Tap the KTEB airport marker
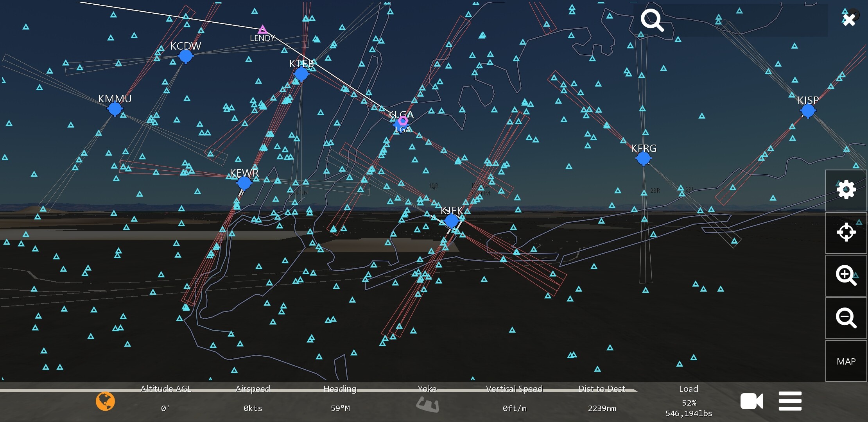Screen dimensions: 868x422 (x=301, y=73)
